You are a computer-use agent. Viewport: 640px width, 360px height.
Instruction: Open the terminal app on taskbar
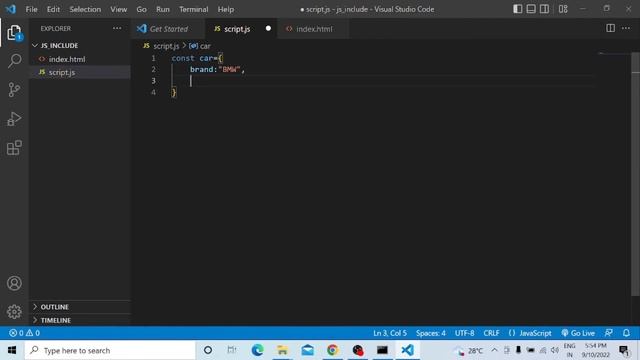point(382,350)
